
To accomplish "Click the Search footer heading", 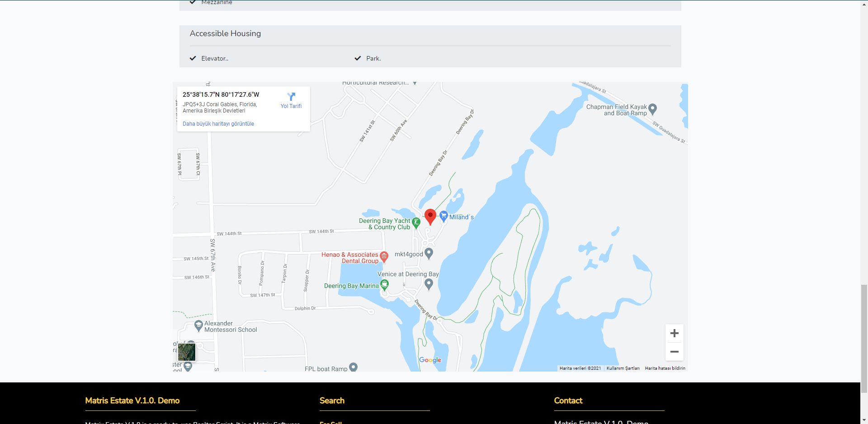I will (x=332, y=400).
